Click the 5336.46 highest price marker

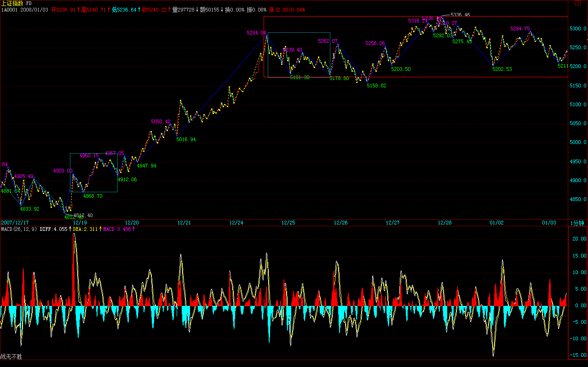click(x=460, y=15)
